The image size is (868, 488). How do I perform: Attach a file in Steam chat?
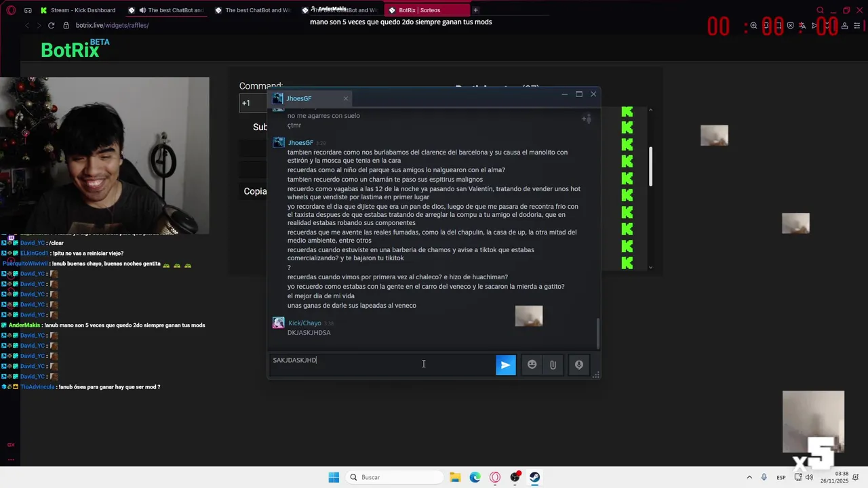553,365
